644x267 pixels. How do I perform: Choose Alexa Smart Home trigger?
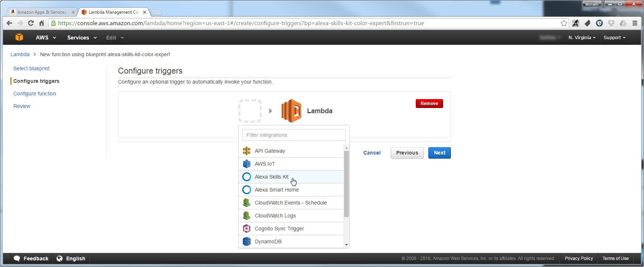(x=291, y=190)
